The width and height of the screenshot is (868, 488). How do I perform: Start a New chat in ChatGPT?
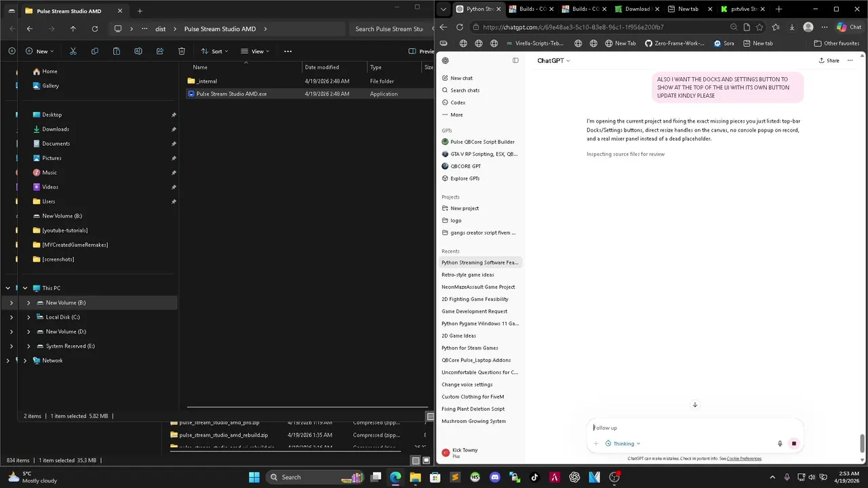[x=481, y=78]
